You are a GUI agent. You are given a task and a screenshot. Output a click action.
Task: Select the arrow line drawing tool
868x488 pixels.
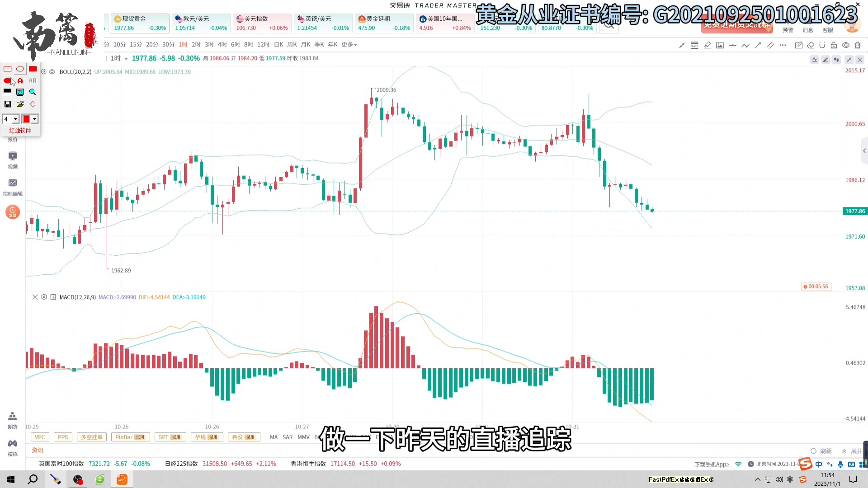[758, 45]
